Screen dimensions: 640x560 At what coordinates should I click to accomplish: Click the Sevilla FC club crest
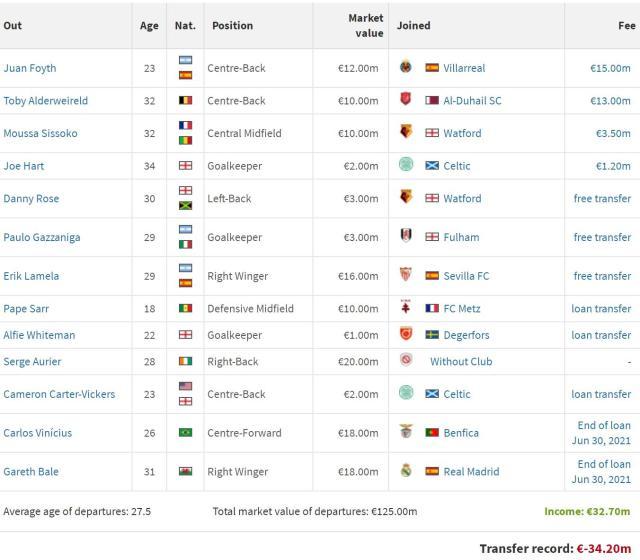(406, 276)
